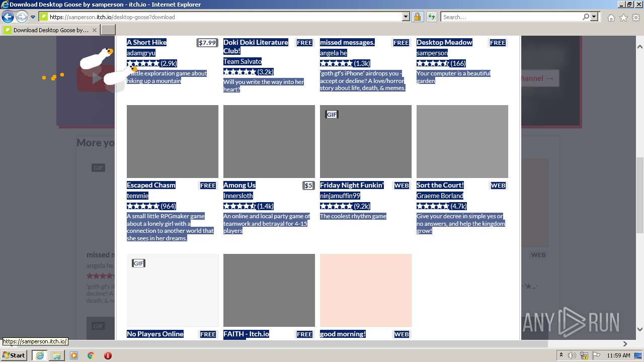Screen dimensions: 644x362
Task: Open adamgryu author link
Action: [x=141, y=53]
